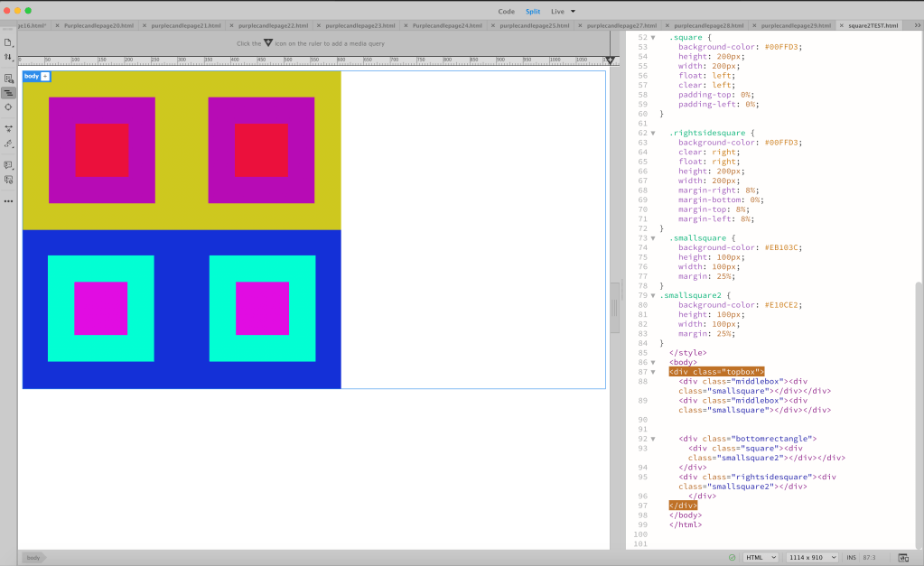The width and height of the screenshot is (924, 566).
Task: Collapse the .smallsquare2 rule at line 79
Action: click(x=653, y=296)
